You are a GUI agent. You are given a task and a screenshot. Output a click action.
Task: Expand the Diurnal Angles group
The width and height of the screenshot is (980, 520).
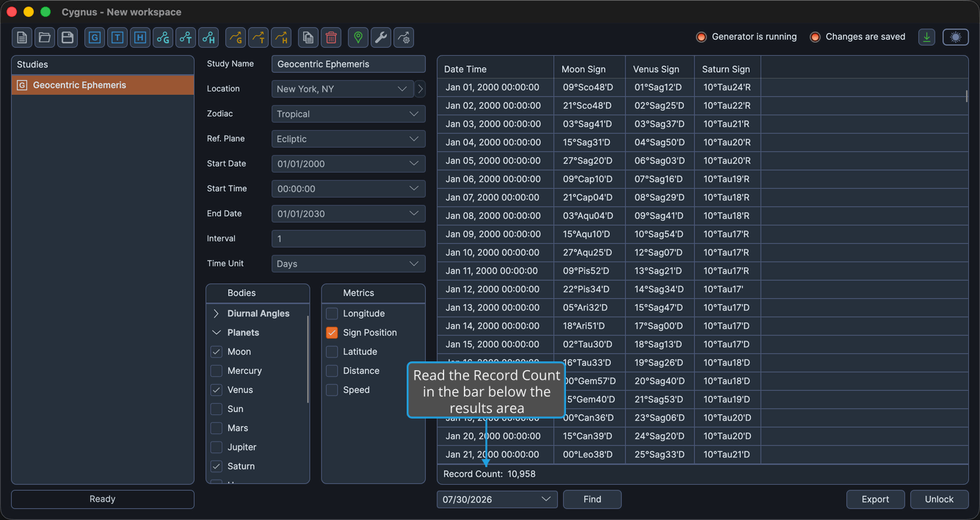(217, 314)
